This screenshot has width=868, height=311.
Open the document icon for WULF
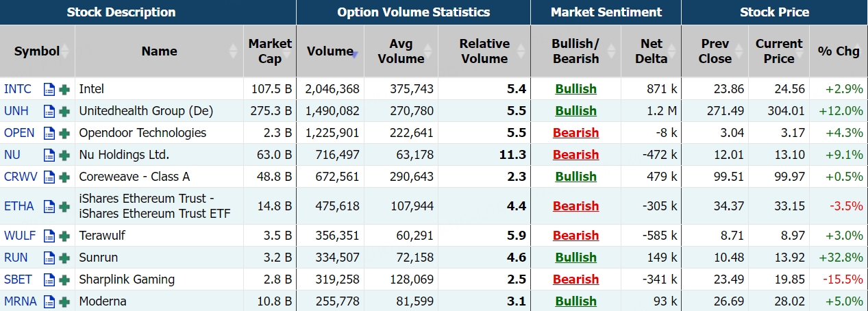coord(49,236)
